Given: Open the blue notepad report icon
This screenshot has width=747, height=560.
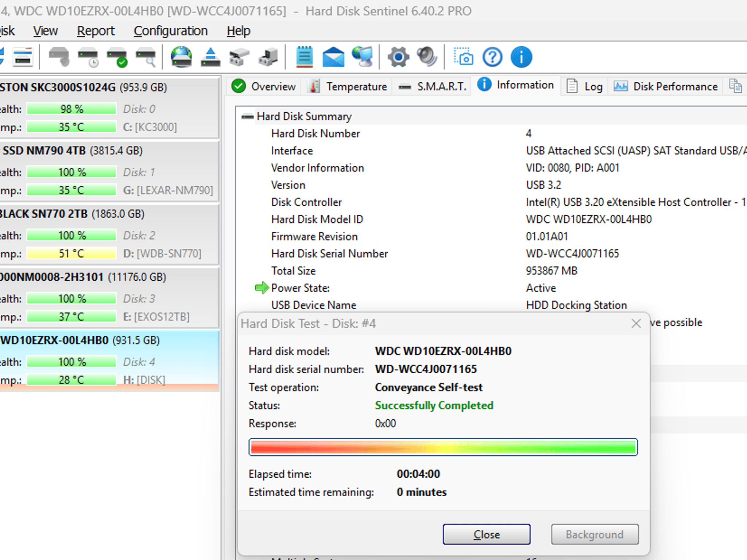Looking at the screenshot, I should click(304, 57).
